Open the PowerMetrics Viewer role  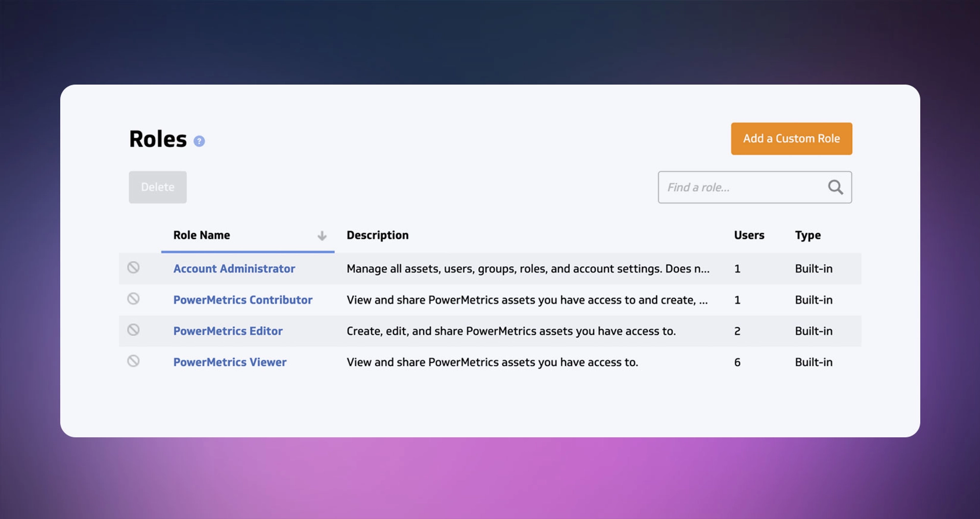(x=230, y=362)
